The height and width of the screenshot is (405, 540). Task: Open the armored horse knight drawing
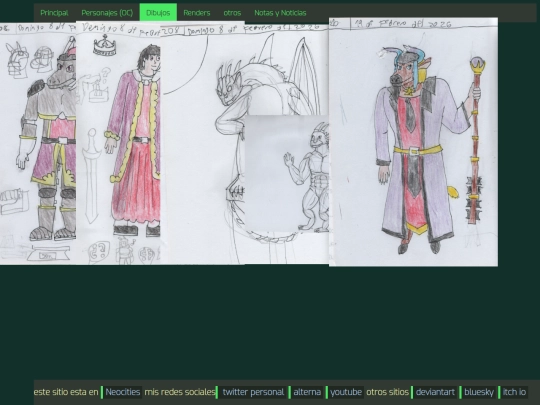pos(38,144)
